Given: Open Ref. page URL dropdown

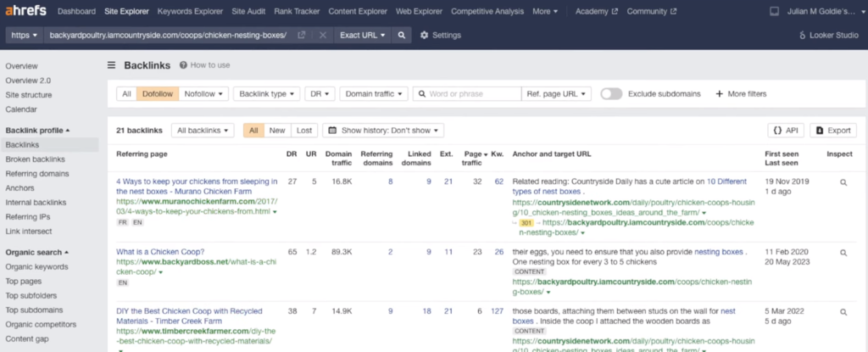Looking at the screenshot, I should (556, 93).
